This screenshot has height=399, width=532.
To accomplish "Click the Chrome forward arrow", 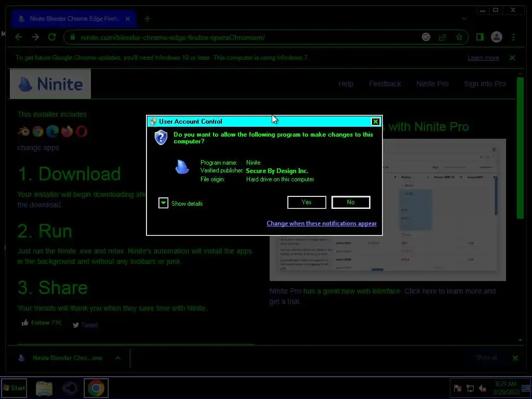I will pyautogui.click(x=35, y=37).
